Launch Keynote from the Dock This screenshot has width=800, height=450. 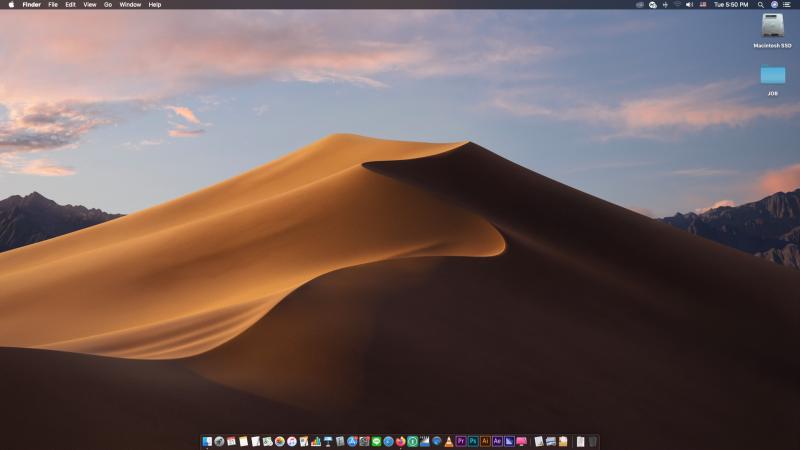(328, 441)
